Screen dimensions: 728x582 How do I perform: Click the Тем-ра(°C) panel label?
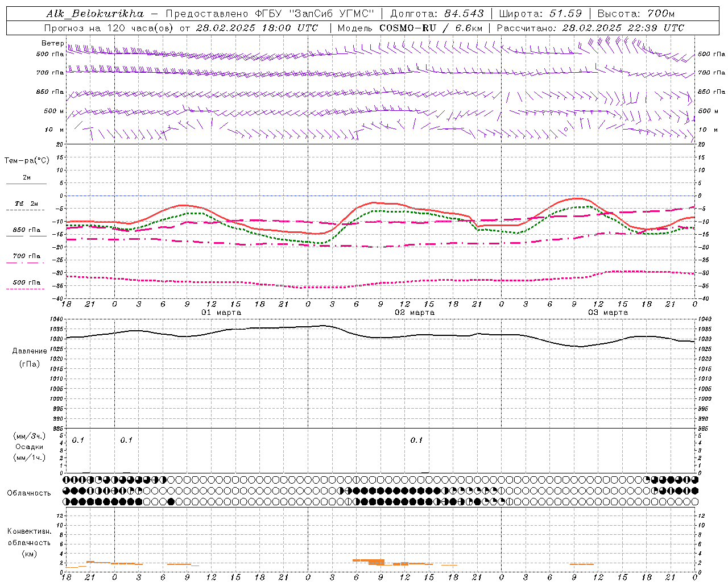tap(27, 161)
